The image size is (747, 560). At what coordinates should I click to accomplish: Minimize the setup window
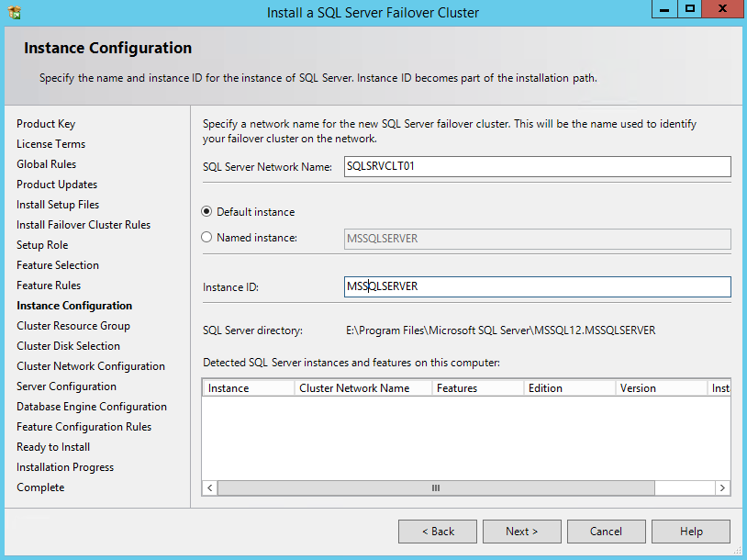[x=664, y=9]
